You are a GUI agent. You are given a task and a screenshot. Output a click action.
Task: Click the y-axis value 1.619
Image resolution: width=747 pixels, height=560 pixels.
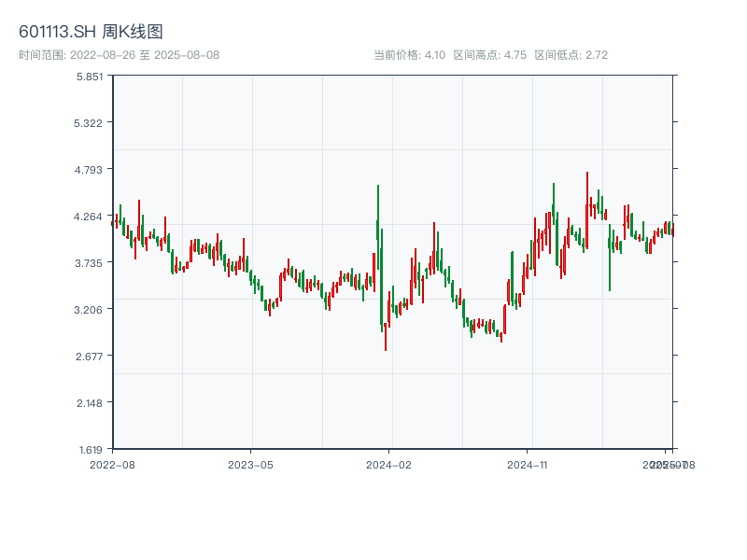click(x=91, y=450)
